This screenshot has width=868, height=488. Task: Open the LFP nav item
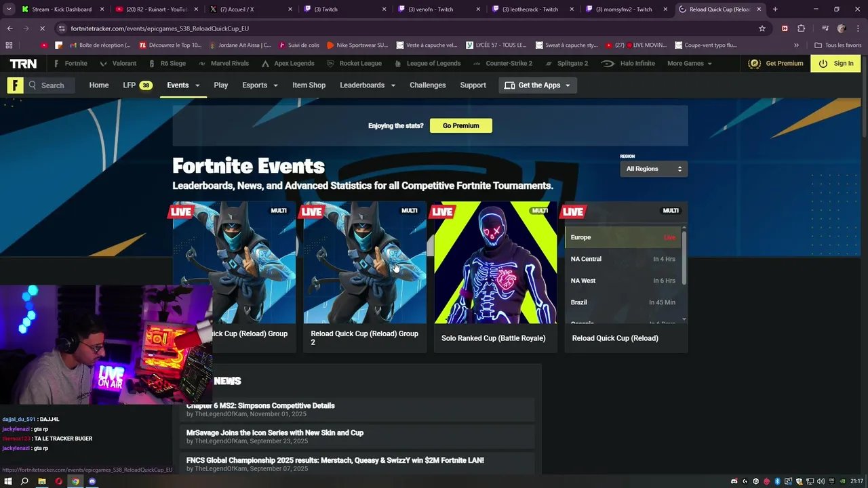click(137, 85)
